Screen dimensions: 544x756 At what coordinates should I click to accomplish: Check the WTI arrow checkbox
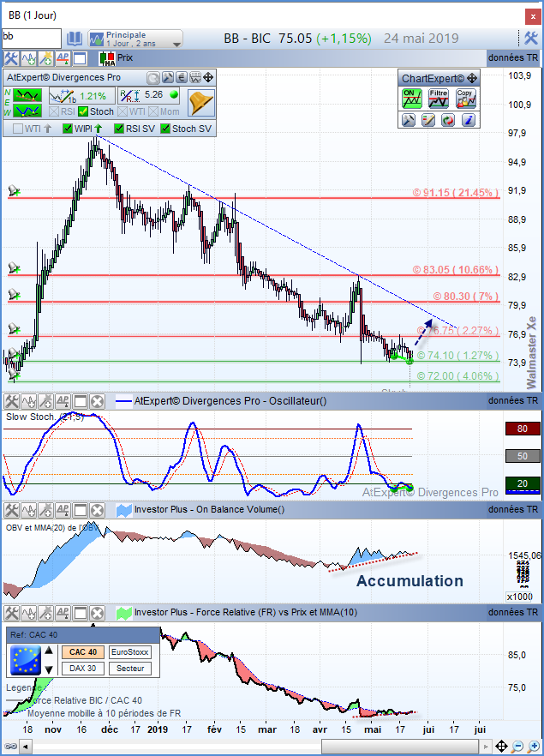pyautogui.click(x=18, y=129)
